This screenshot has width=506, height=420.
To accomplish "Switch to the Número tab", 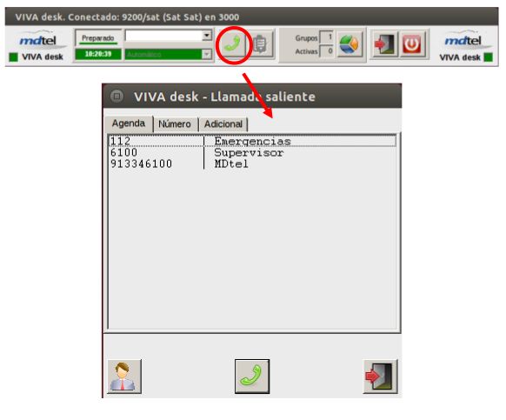I will click(x=175, y=124).
